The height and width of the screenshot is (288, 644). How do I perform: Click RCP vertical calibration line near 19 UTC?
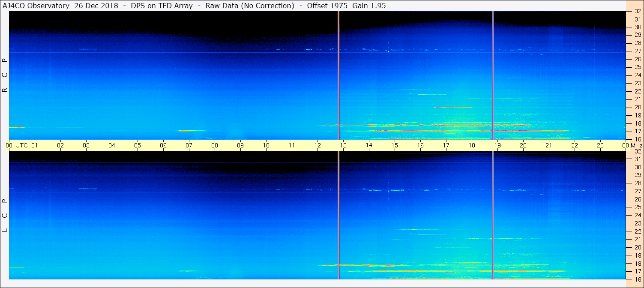(493, 75)
